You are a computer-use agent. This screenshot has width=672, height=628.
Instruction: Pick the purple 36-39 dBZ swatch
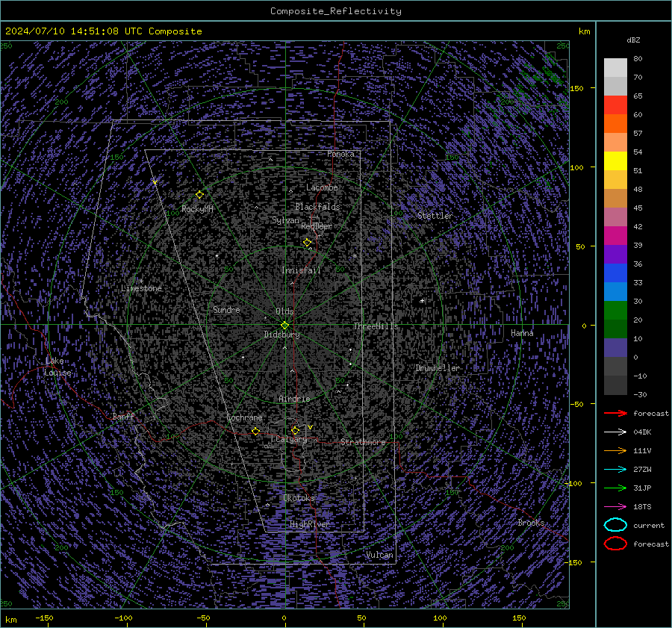tap(615, 255)
